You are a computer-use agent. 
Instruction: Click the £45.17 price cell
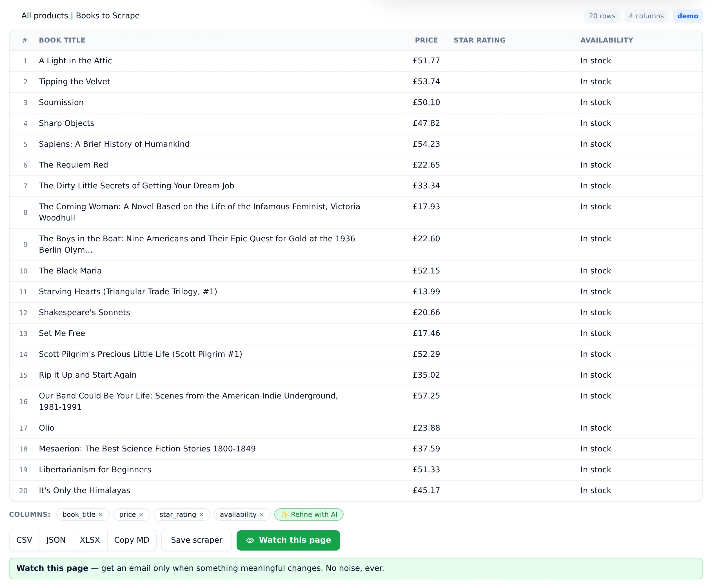point(426,491)
